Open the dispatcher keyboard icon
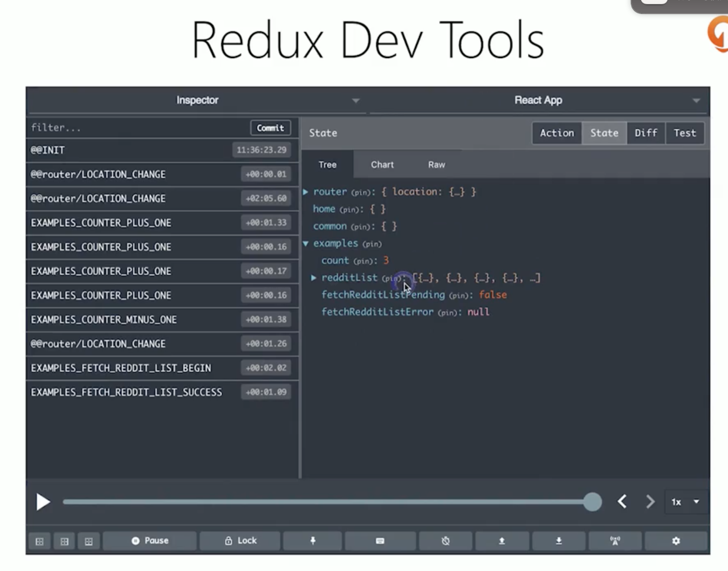728x571 pixels. [380, 541]
